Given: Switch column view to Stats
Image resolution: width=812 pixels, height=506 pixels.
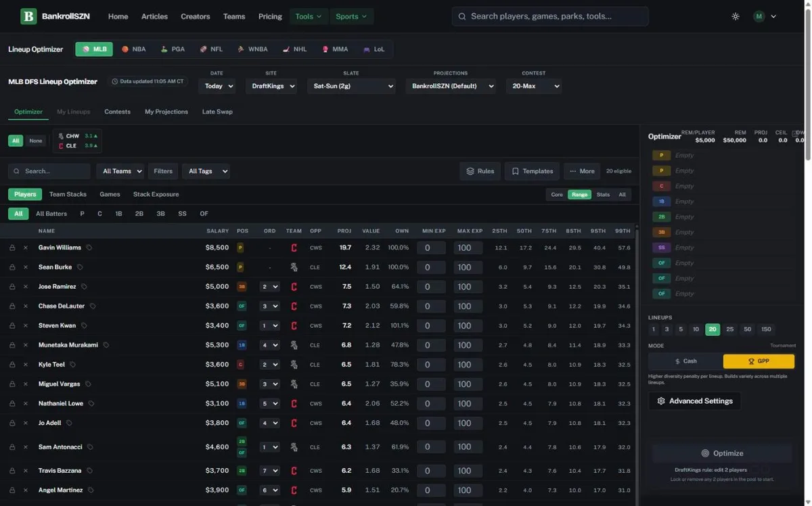Looking at the screenshot, I should (603, 194).
